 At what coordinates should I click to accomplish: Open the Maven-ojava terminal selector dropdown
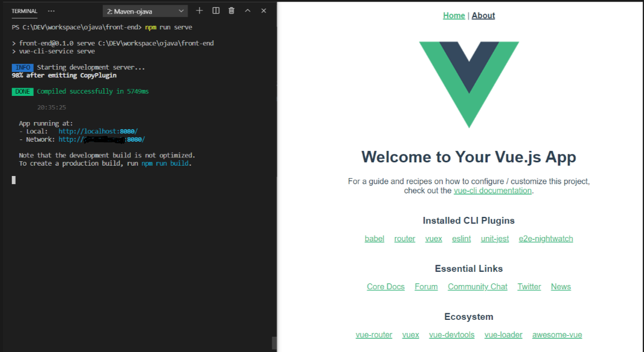[x=145, y=11]
